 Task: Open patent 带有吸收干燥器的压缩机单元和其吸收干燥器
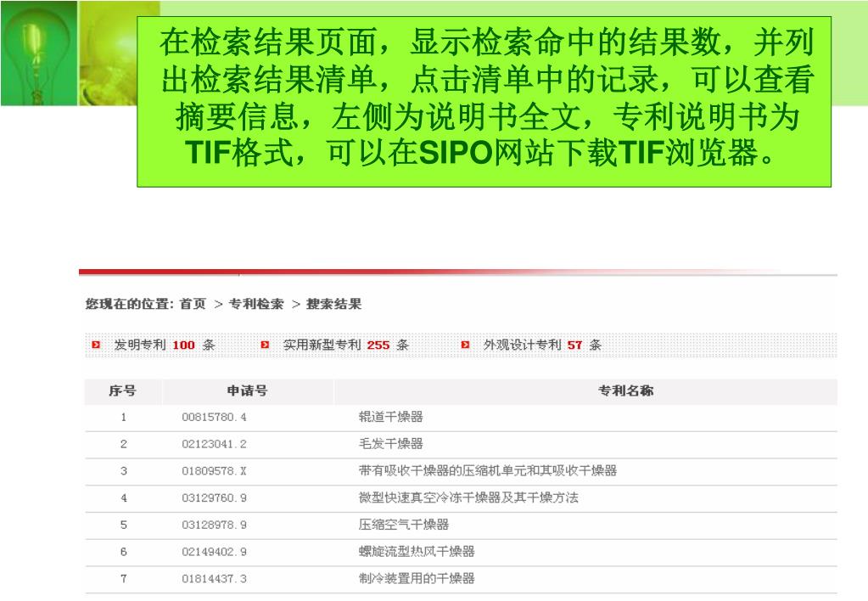click(x=488, y=471)
